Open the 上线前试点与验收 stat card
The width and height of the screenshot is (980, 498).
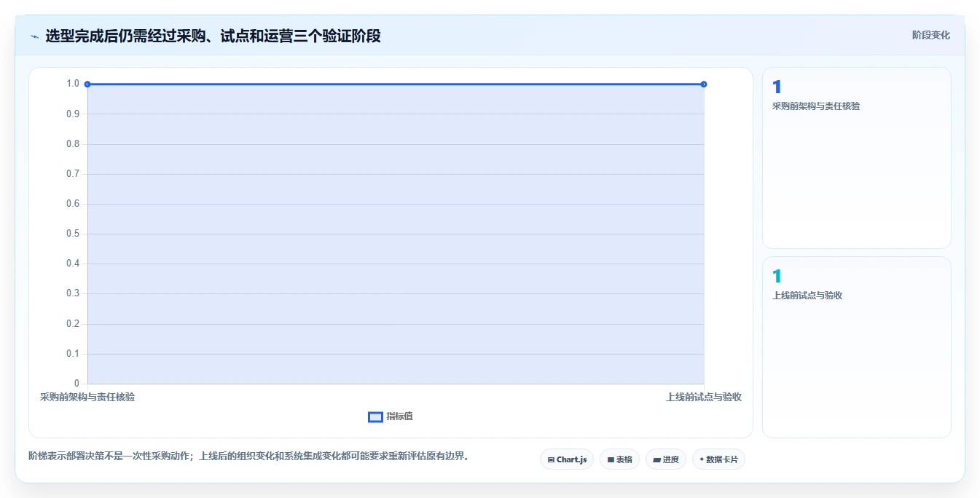coord(857,347)
